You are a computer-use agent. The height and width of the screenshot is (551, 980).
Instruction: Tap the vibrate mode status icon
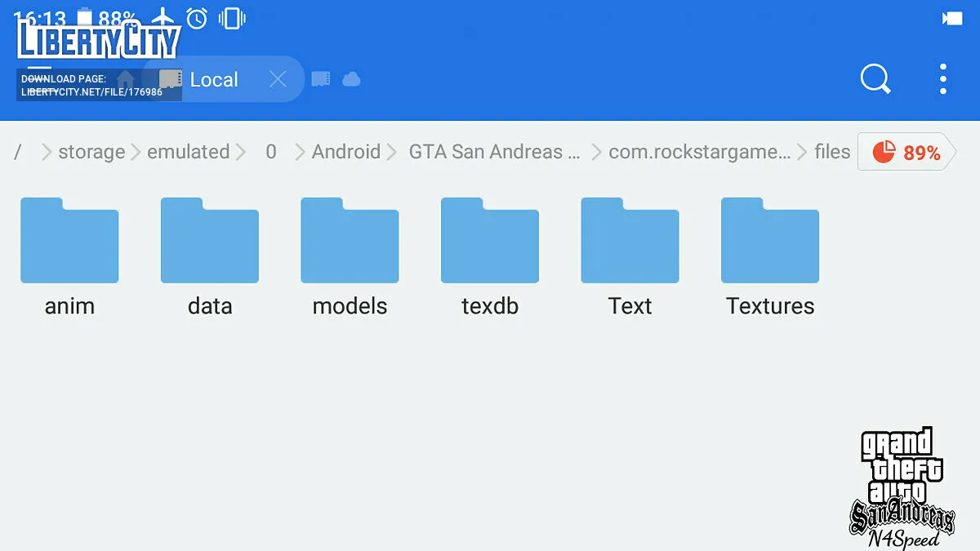click(x=232, y=17)
